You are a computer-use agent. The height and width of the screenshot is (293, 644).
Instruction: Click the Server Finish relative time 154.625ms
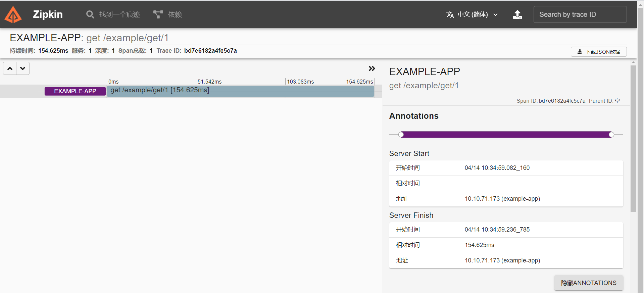click(x=480, y=245)
